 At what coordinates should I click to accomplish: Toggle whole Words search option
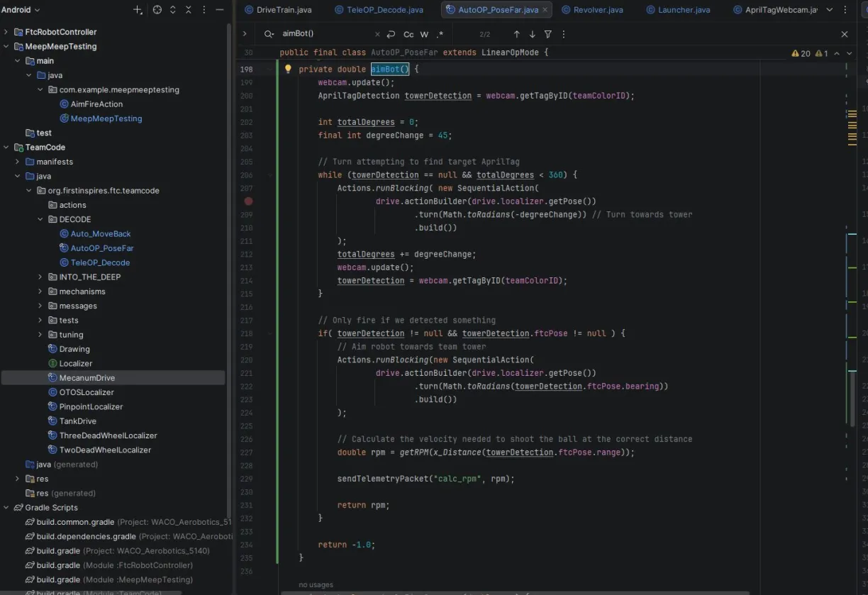pos(424,34)
